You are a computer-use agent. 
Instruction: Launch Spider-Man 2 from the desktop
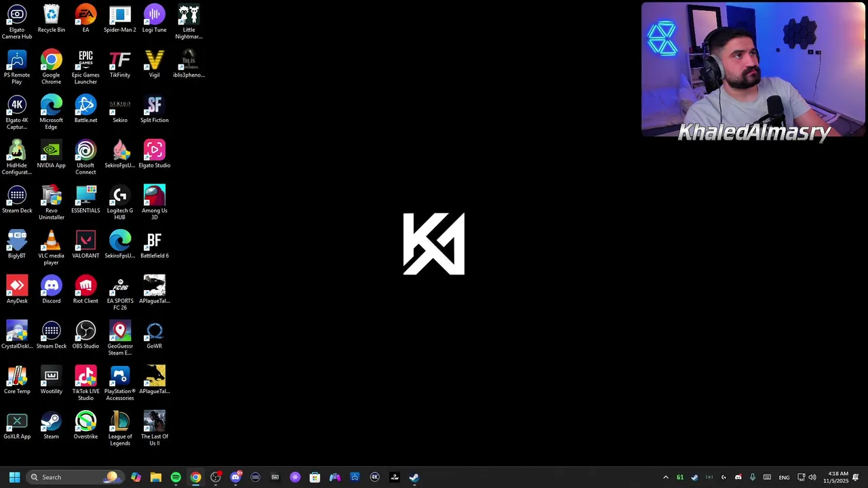(120, 18)
